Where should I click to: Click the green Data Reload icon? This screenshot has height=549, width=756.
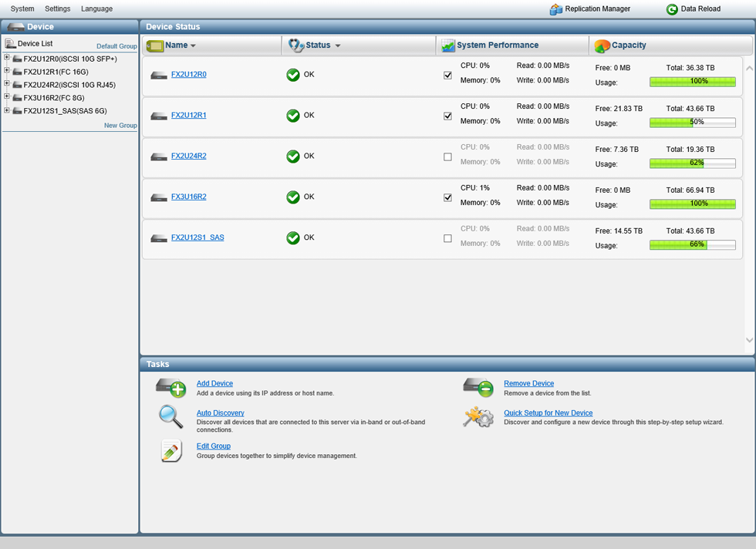[672, 9]
